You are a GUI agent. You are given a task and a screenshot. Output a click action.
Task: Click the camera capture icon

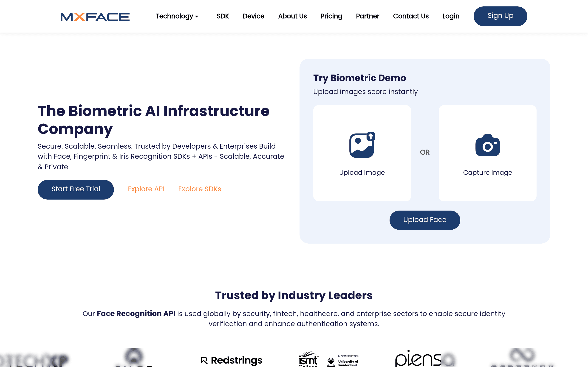488,145
